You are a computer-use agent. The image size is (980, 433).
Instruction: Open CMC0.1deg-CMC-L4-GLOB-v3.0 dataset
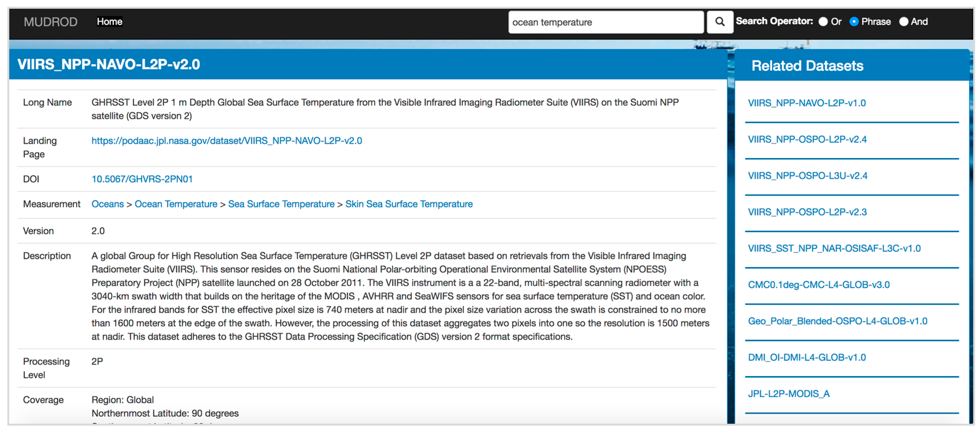818,285
